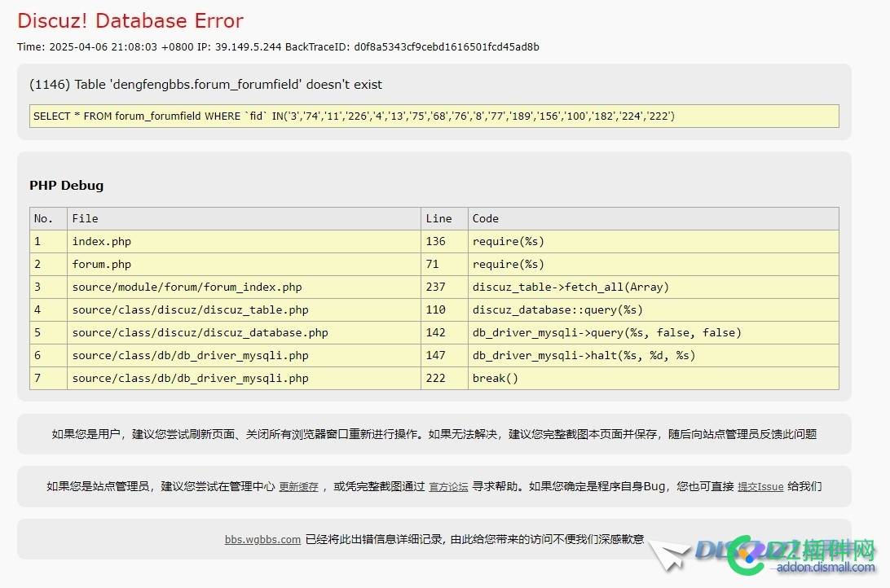890x588 pixels.
Task: Click line number 237 cell
Action: (444, 287)
